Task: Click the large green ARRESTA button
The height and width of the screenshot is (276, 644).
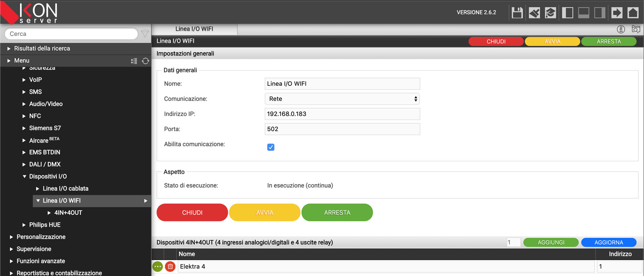Action: click(x=337, y=212)
